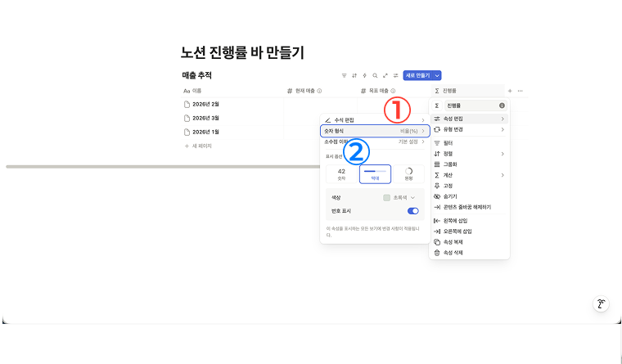The image size is (622, 364).
Task: Click the 진행률 property name input field
Action: pos(476,106)
